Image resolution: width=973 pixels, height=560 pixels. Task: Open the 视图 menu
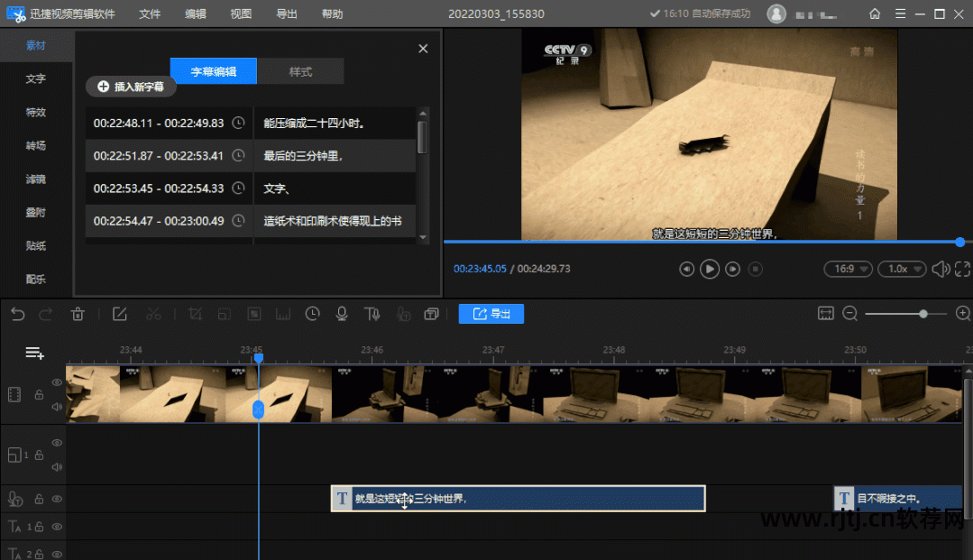tap(241, 14)
